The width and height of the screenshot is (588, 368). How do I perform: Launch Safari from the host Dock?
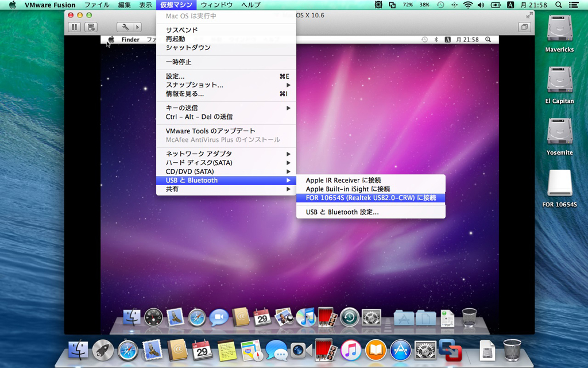click(x=128, y=350)
